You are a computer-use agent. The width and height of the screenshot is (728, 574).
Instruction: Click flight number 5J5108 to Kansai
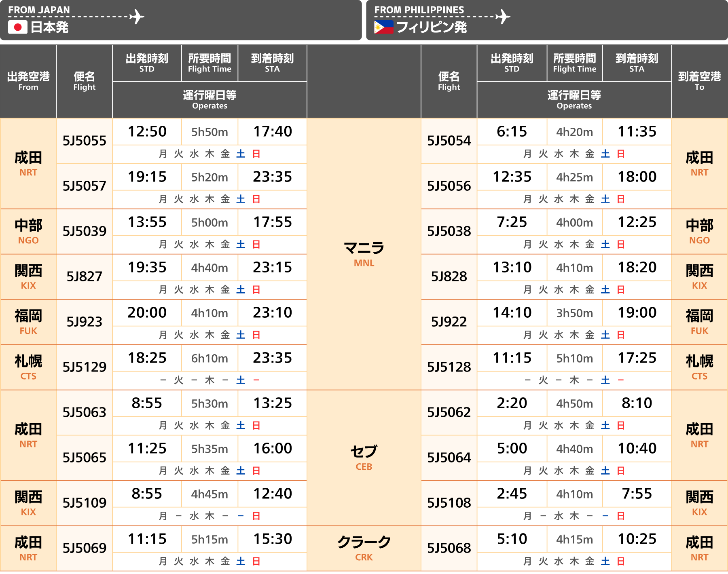click(449, 503)
